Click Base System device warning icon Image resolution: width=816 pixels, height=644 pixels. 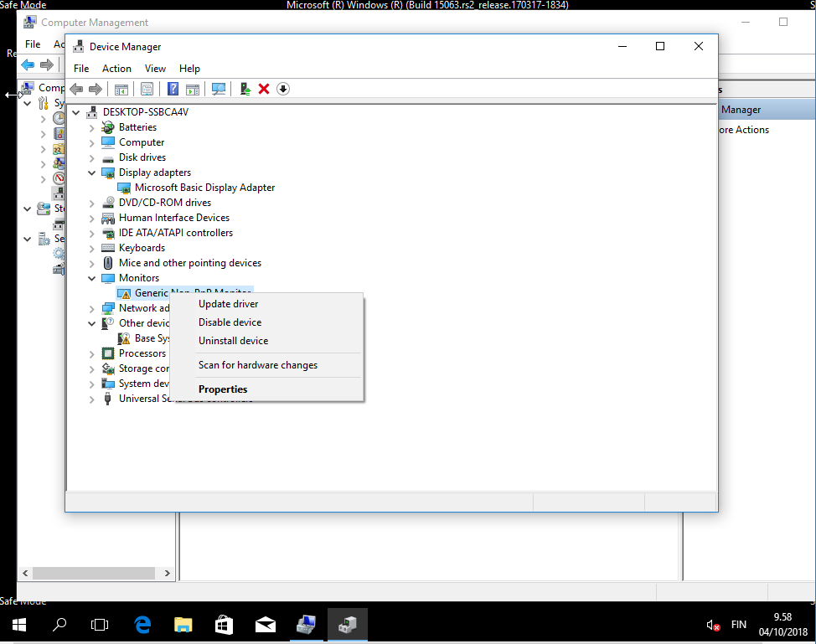pyautogui.click(x=124, y=338)
